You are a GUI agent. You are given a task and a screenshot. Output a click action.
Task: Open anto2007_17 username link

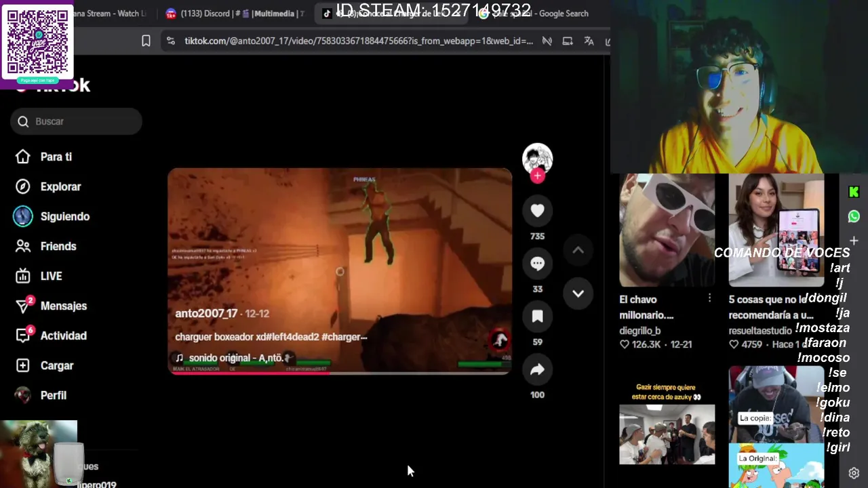click(206, 314)
